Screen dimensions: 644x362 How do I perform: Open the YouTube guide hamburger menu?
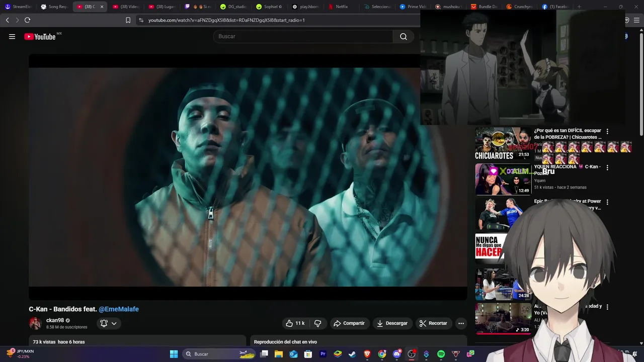[x=12, y=36]
